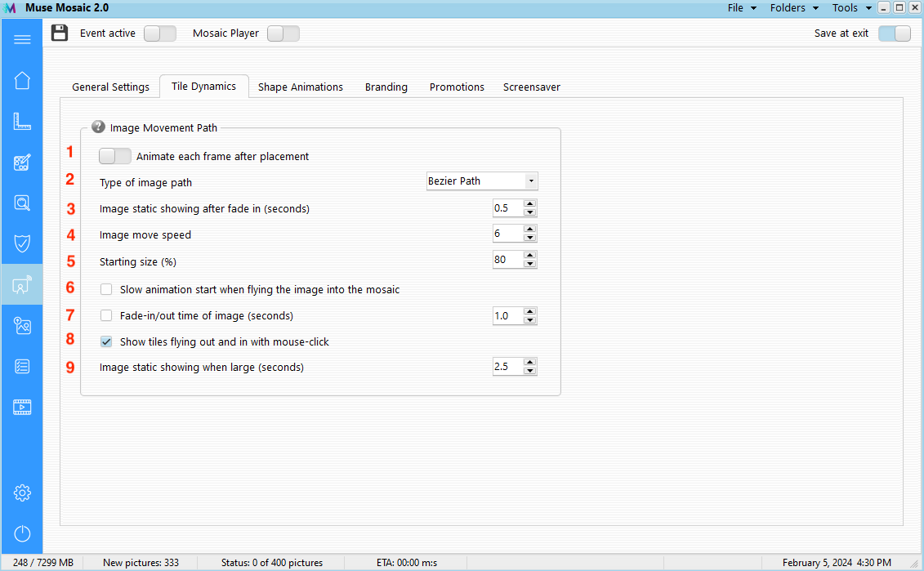
Task: Increase Image static when large value
Action: tap(529, 363)
